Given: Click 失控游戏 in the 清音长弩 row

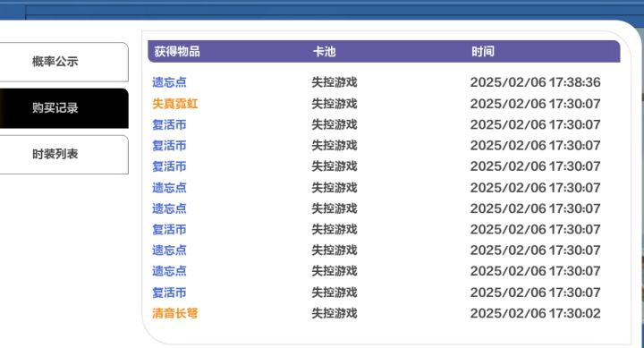Looking at the screenshot, I should 335,313.
